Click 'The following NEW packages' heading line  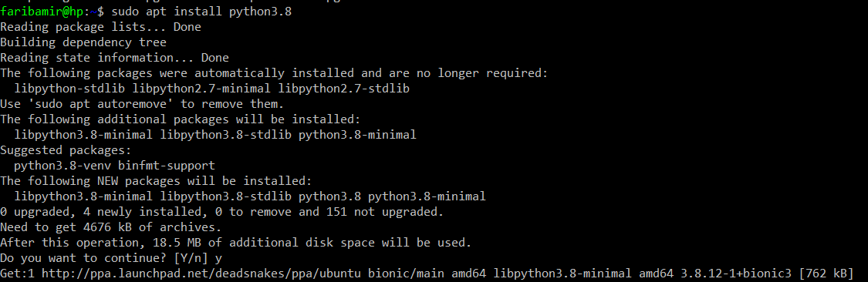point(156,181)
